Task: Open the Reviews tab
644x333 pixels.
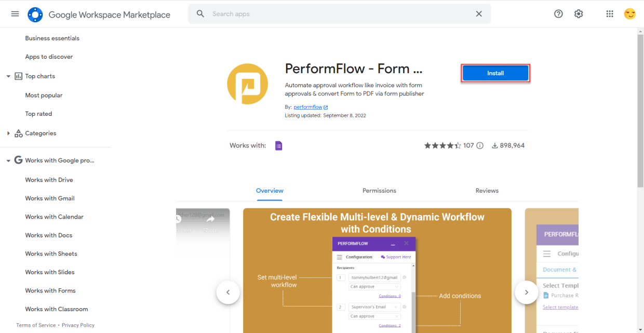Action: pos(487,191)
